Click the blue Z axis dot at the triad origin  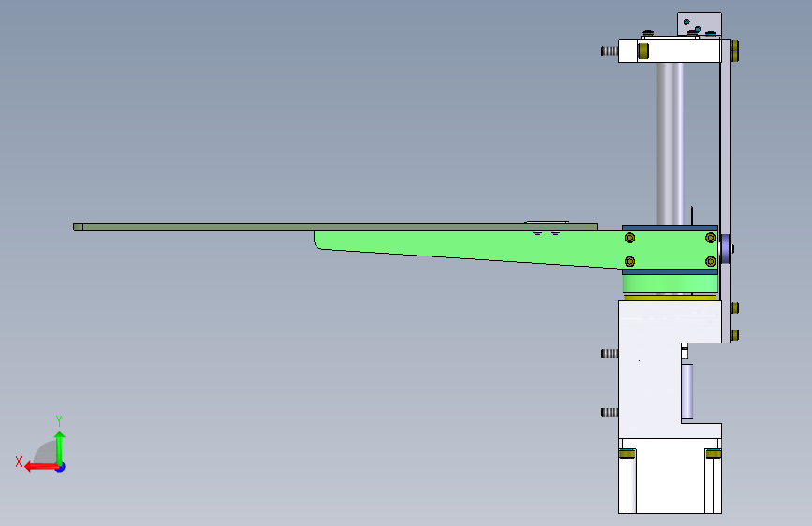[x=61, y=467]
